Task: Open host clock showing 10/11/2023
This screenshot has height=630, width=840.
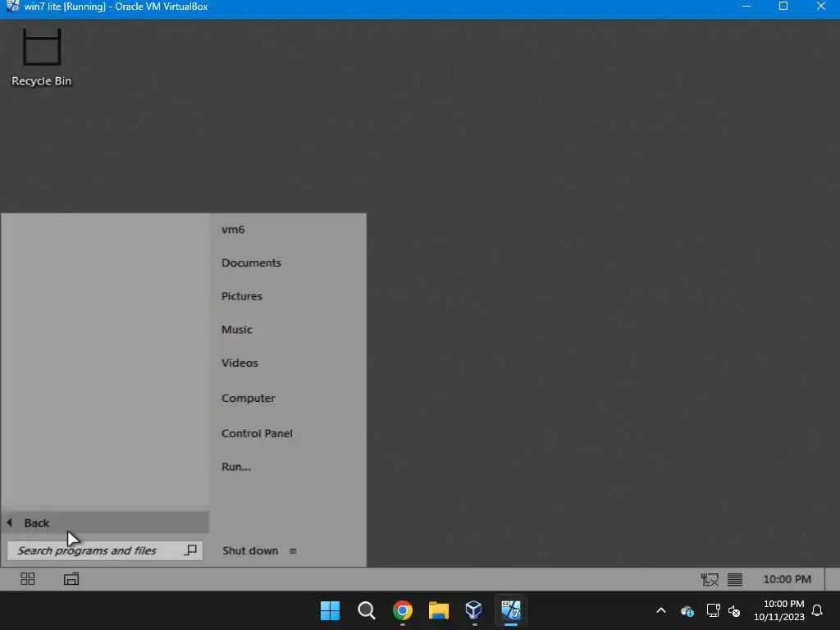Action: pos(779,610)
